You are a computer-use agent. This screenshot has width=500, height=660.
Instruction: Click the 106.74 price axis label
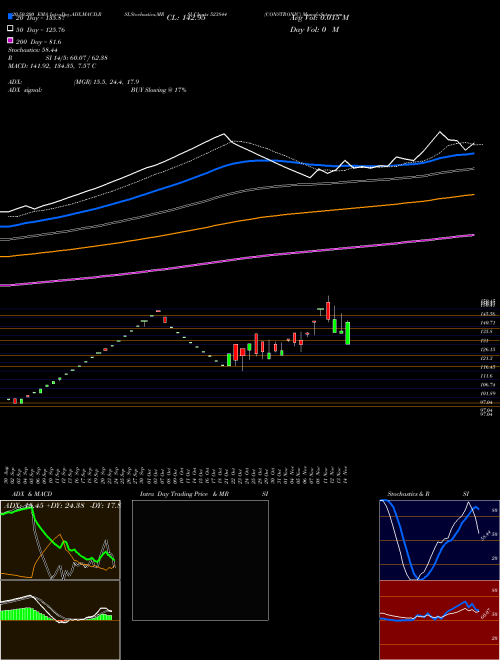(x=488, y=385)
